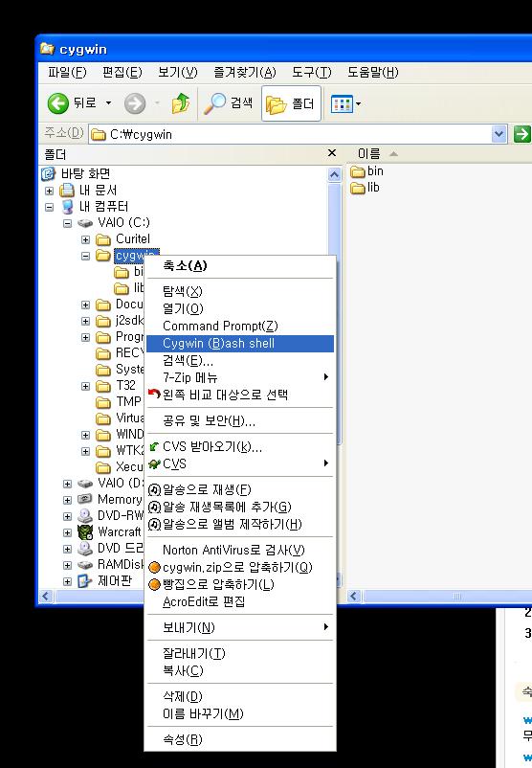The height and width of the screenshot is (768, 532).
Task: Expand the Curitel folder node
Action: tap(86, 239)
